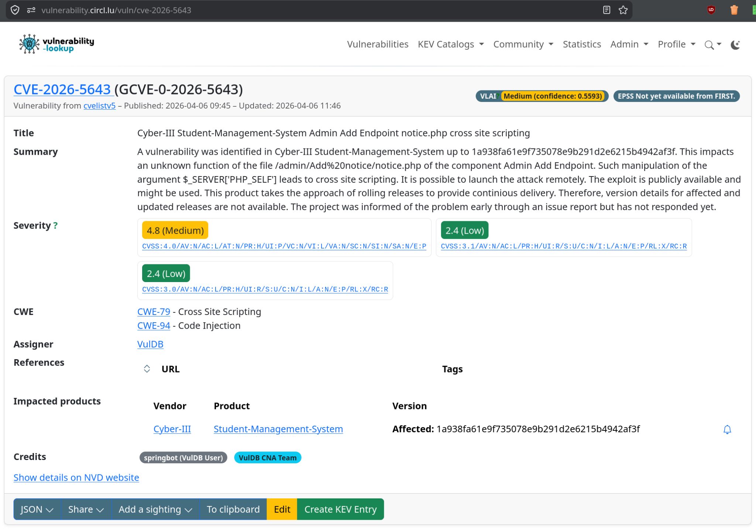
Task: Click the uBlock Origin extension icon
Action: coord(711,10)
